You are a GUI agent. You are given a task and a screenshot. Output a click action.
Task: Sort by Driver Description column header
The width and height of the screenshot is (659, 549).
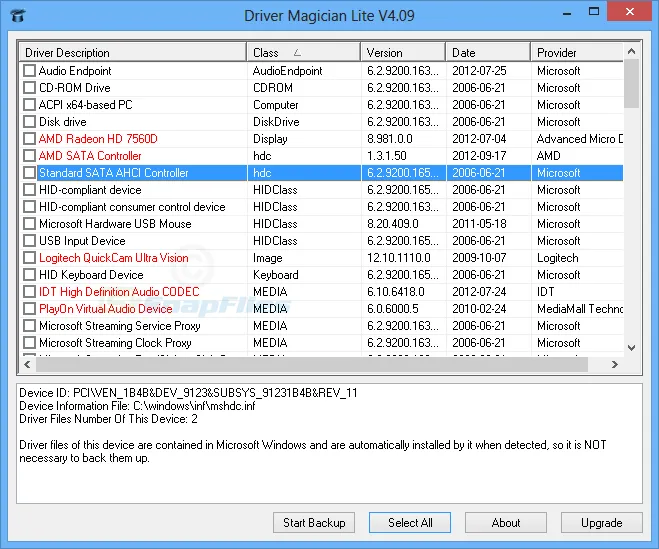click(x=133, y=53)
